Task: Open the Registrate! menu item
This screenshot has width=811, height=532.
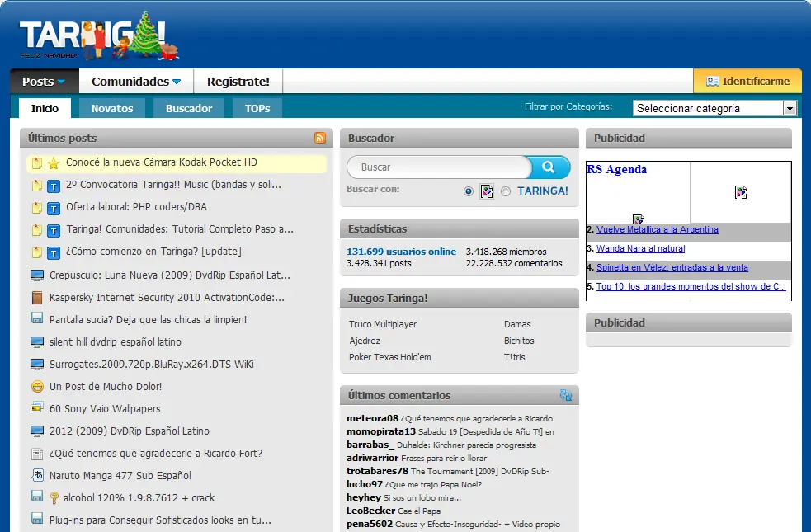Action: [x=238, y=81]
